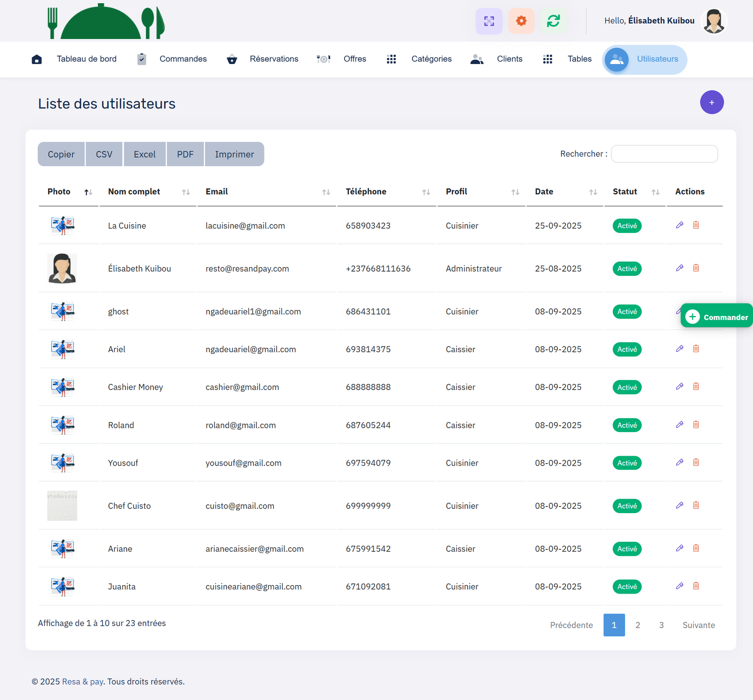Export the list with the Excel button
This screenshot has height=700, width=753.
point(144,154)
